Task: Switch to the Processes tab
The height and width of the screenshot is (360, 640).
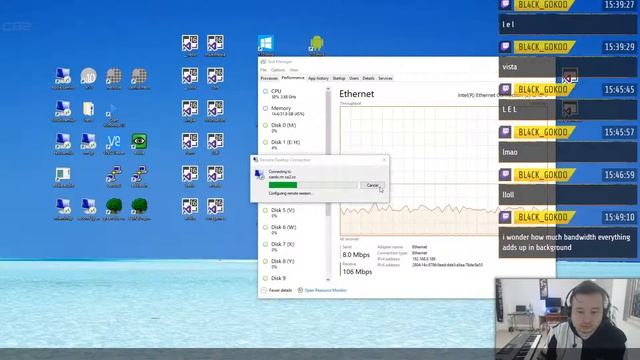Action: coord(269,78)
